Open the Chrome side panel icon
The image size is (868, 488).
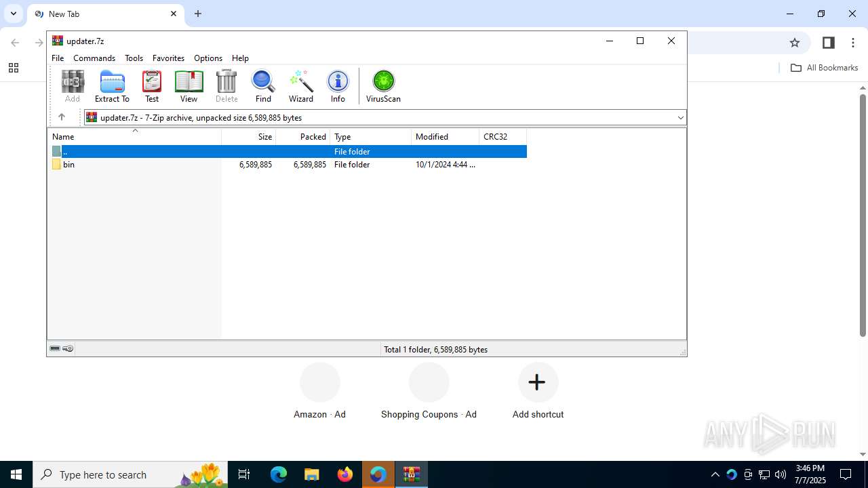point(828,43)
